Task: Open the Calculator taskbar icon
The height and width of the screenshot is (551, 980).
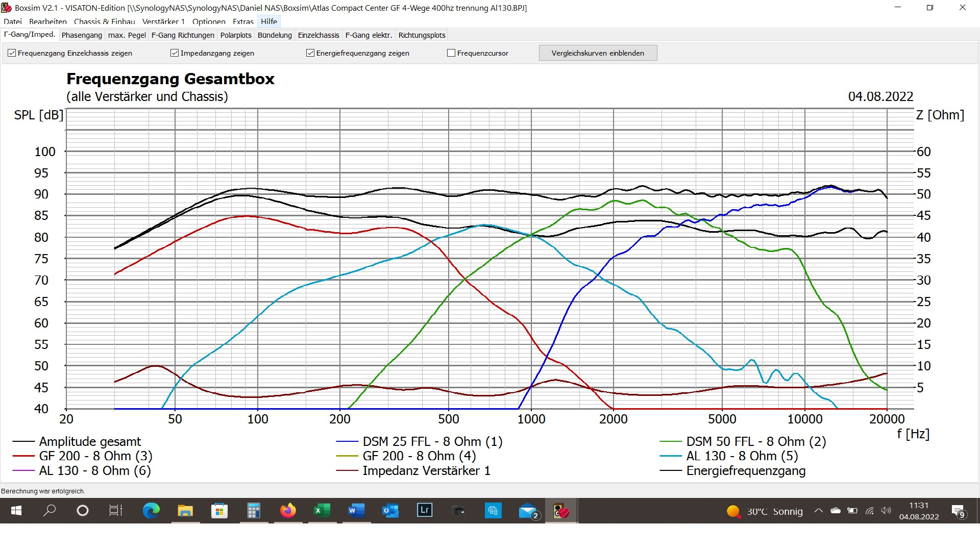Action: 254,511
